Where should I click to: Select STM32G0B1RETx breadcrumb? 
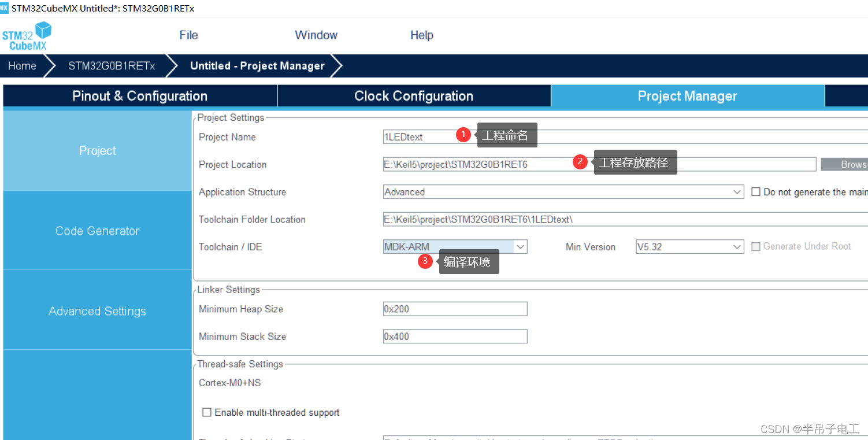tap(112, 66)
